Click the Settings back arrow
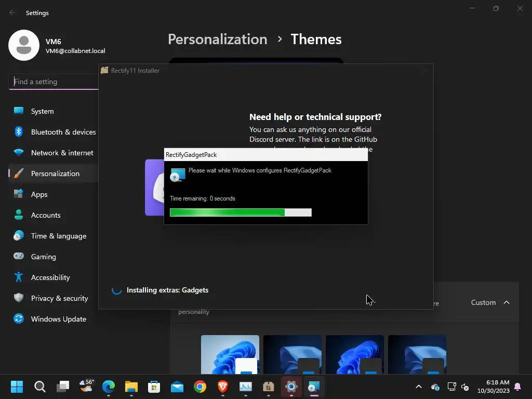The image size is (532, 399). (12, 12)
